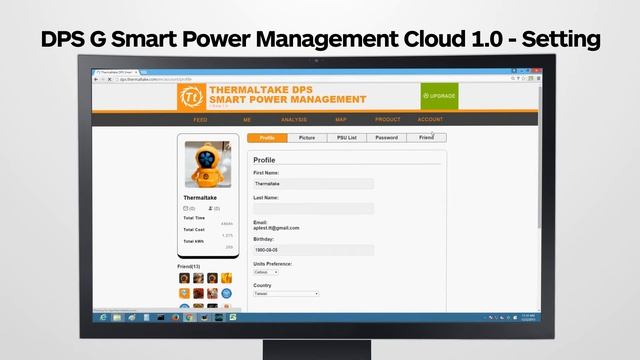The width and height of the screenshot is (640, 360).
Task: Switch to the Picture tab
Action: [307, 138]
